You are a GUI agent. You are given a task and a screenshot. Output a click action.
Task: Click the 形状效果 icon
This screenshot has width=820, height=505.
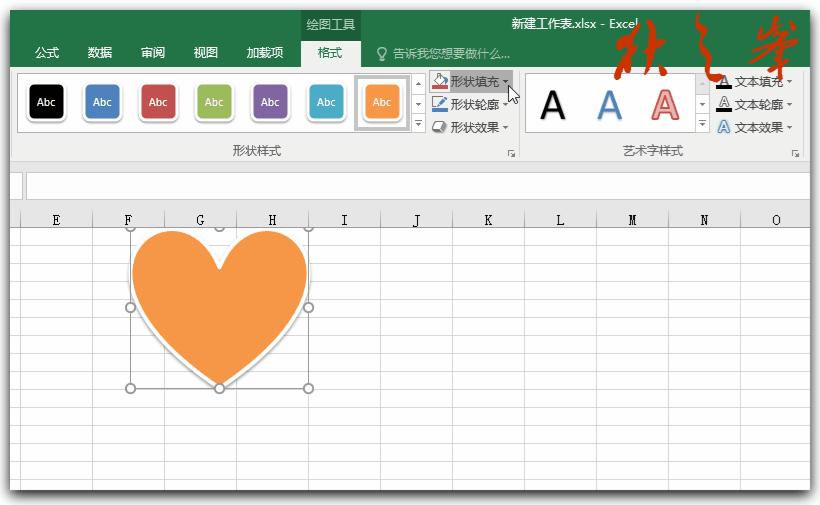click(439, 127)
